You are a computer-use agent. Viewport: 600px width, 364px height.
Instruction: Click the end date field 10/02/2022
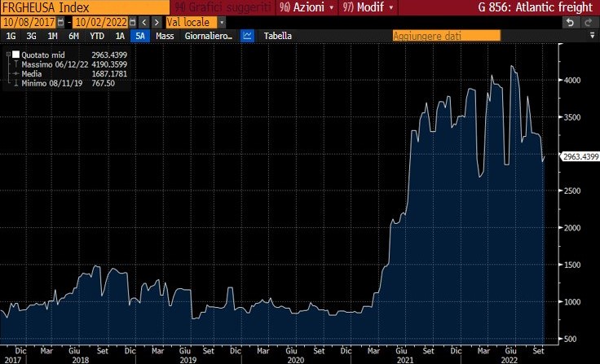click(100, 22)
